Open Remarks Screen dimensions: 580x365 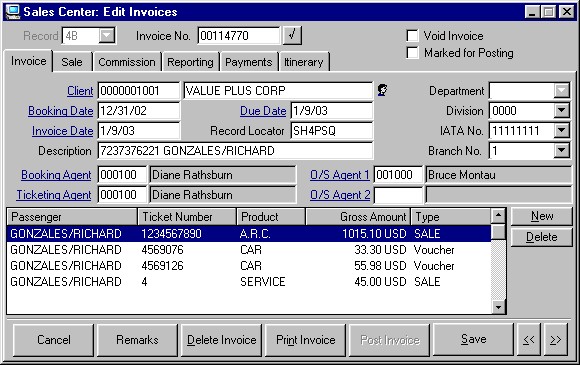(x=137, y=339)
